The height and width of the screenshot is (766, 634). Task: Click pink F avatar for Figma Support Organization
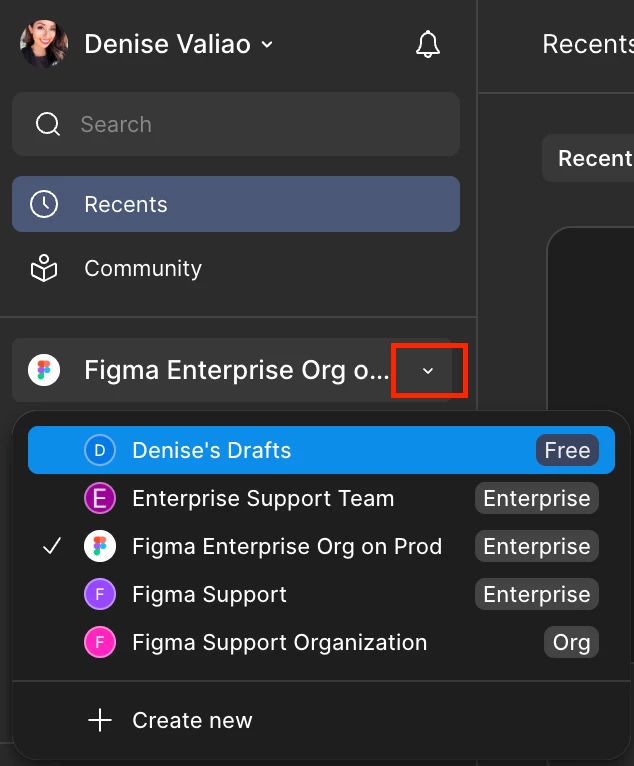(100, 642)
